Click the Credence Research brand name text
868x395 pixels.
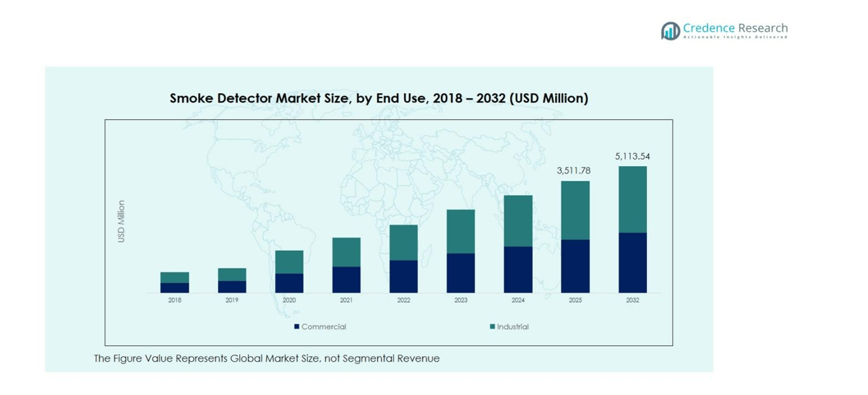point(736,29)
